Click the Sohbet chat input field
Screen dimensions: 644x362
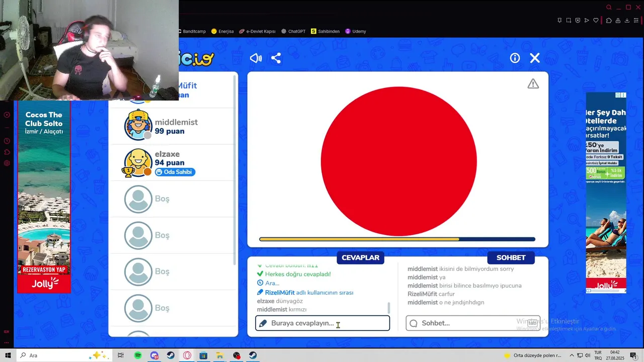pyautogui.click(x=473, y=323)
